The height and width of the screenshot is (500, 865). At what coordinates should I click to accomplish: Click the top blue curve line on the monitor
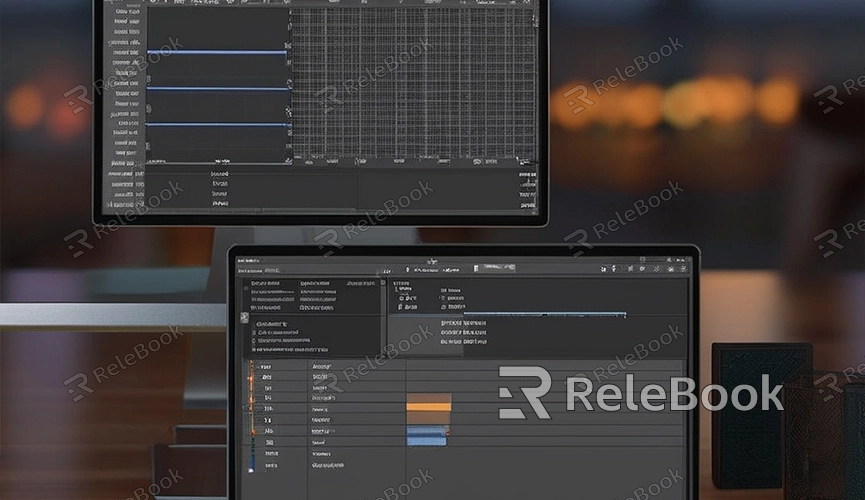point(217,52)
